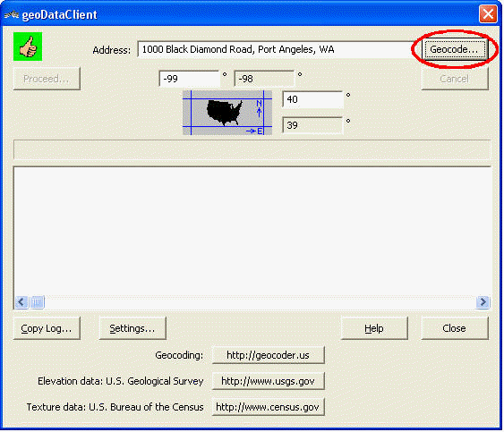Open the http://geocoder.us link button
This screenshot has height=432, width=504.
269,355
